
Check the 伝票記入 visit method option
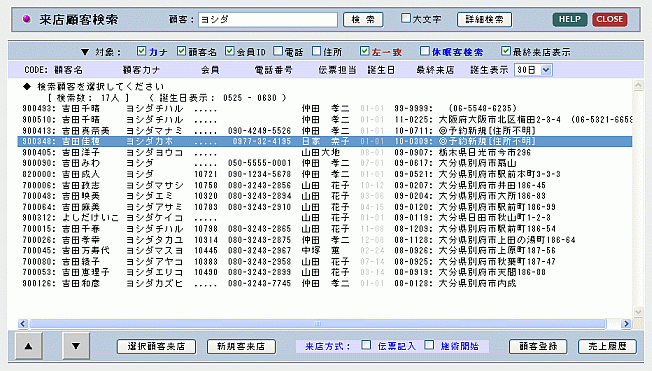(366, 345)
